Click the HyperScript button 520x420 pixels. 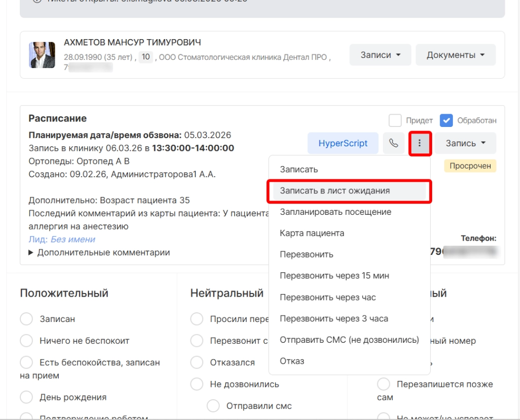click(343, 143)
